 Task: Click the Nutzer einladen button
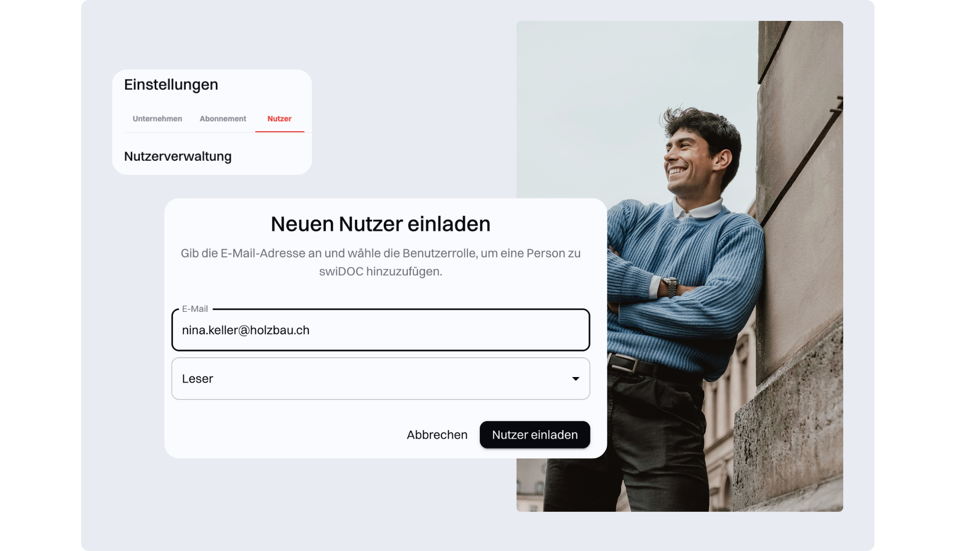pyautogui.click(x=535, y=435)
